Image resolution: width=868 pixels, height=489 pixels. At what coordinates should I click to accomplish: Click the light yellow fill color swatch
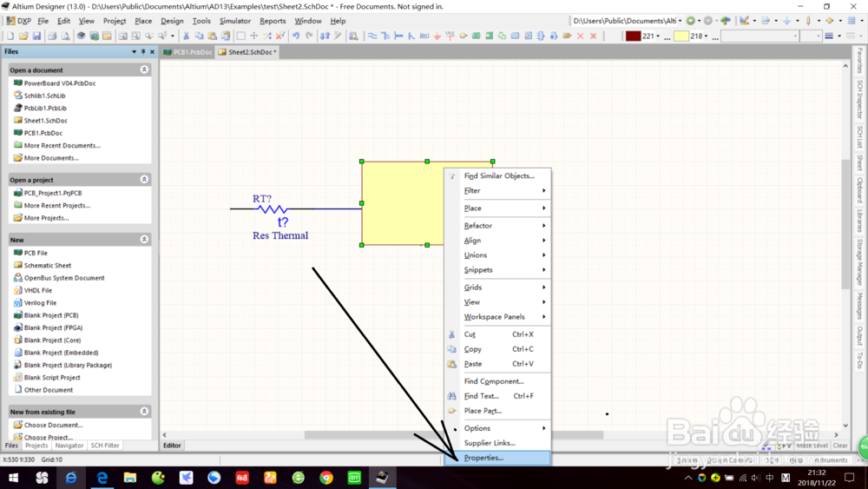click(x=681, y=36)
